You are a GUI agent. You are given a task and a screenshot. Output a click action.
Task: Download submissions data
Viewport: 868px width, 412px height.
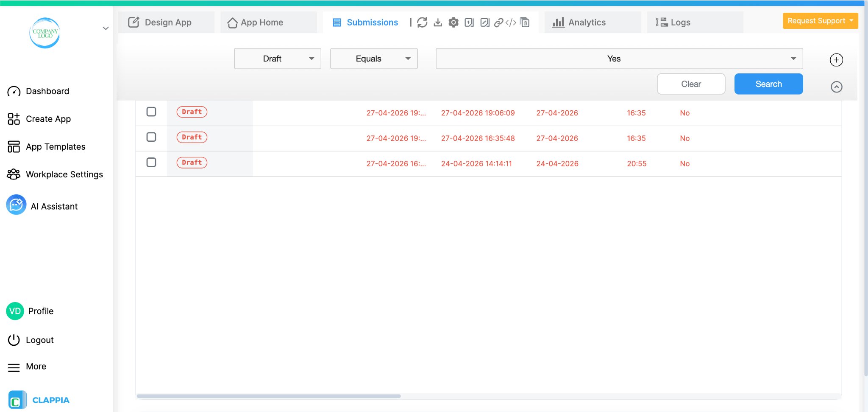pyautogui.click(x=438, y=22)
